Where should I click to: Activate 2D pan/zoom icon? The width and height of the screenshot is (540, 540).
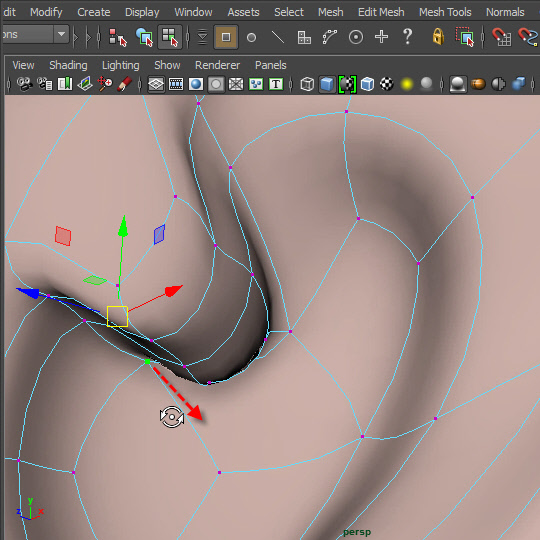click(105, 84)
